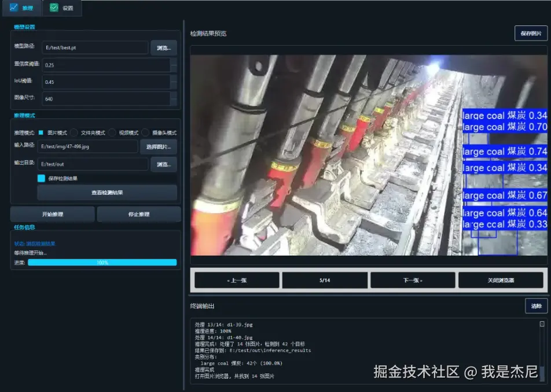Click the blue check icon on 推理 tab
Image resolution: width=551 pixels, height=392 pixels.
[x=13, y=8]
